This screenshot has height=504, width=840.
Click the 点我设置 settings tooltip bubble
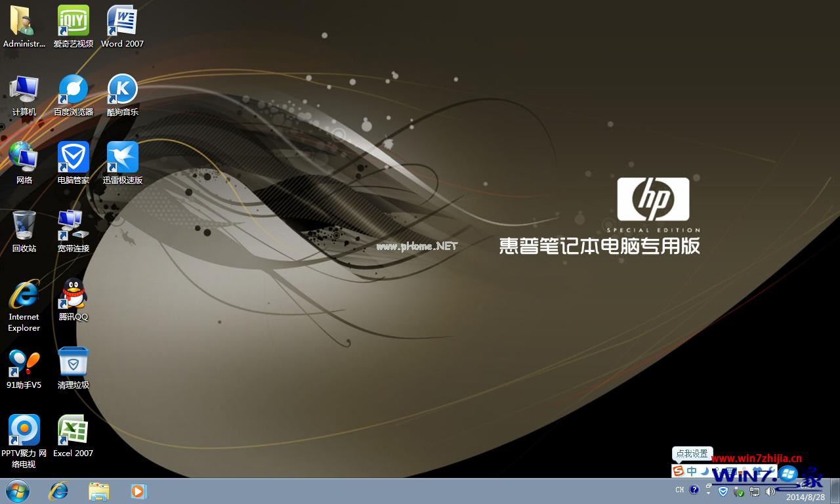tap(692, 454)
